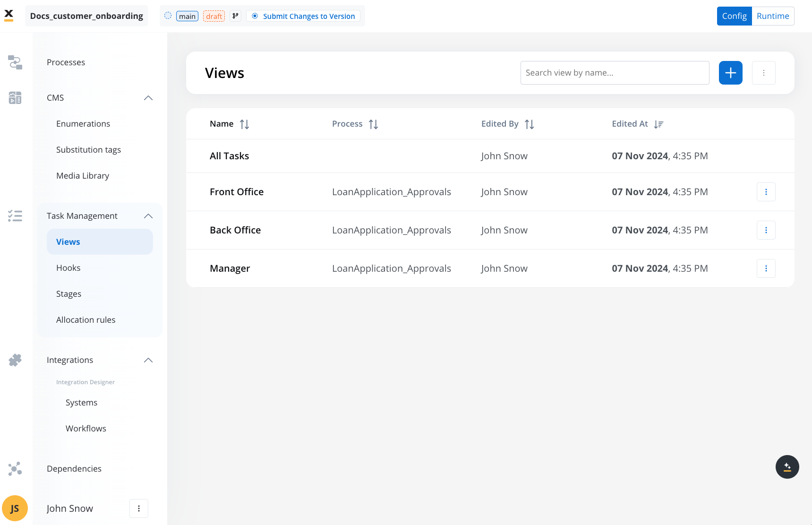Open John Snow user options menu

click(x=139, y=508)
